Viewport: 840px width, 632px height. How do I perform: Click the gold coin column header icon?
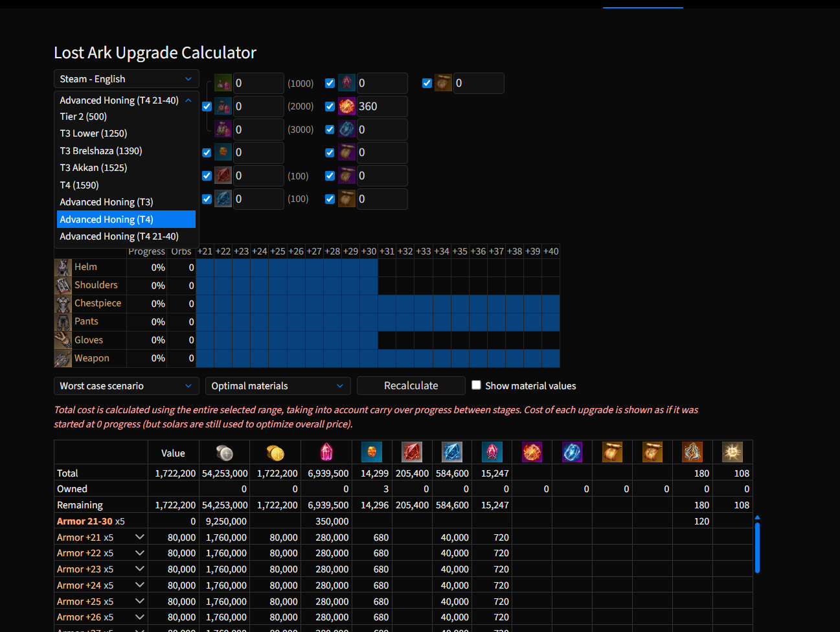[x=275, y=453]
